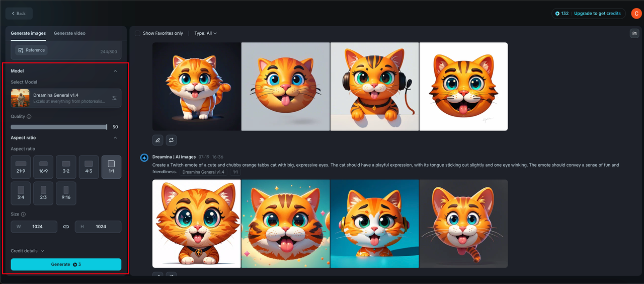644x284 pixels.
Task: Open second-row cat on blue background thumbnail
Action: coord(375,224)
